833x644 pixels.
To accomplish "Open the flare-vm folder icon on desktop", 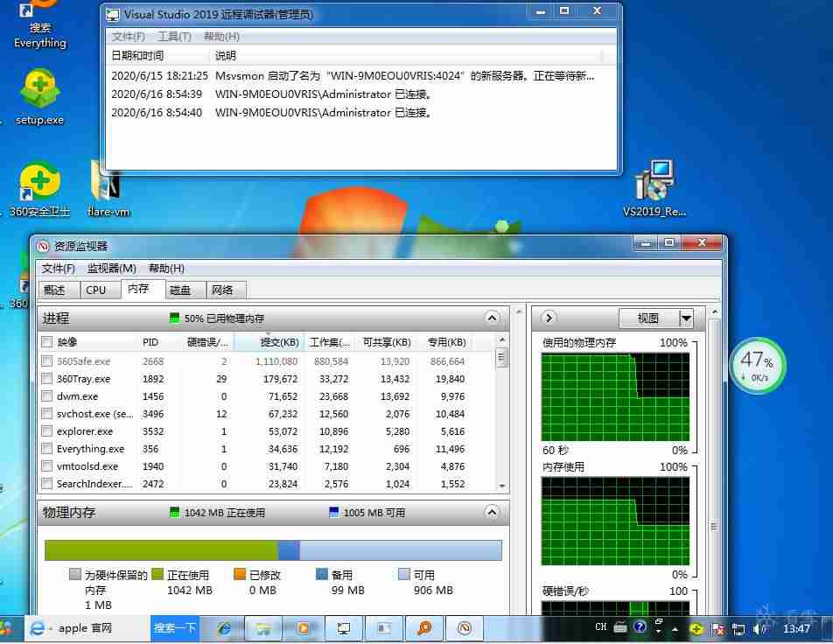I will 108,189.
